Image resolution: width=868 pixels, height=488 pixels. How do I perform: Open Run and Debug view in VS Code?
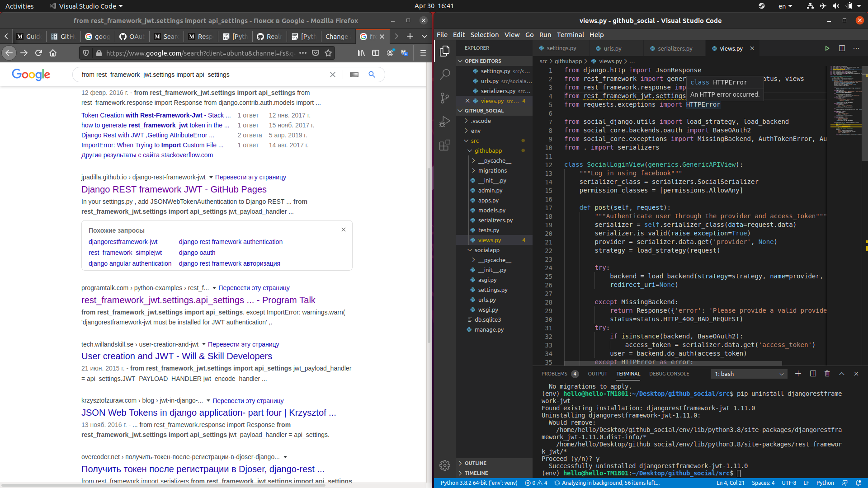tap(445, 121)
